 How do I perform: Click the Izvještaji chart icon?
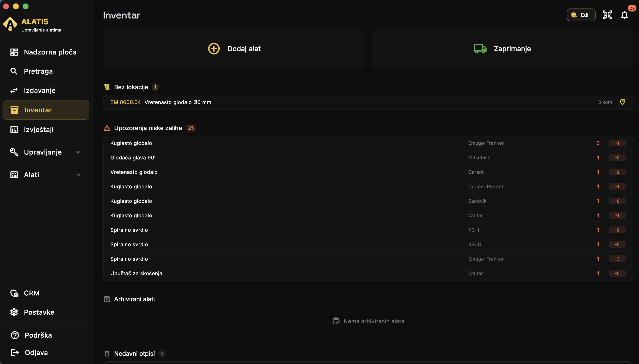coord(14,129)
